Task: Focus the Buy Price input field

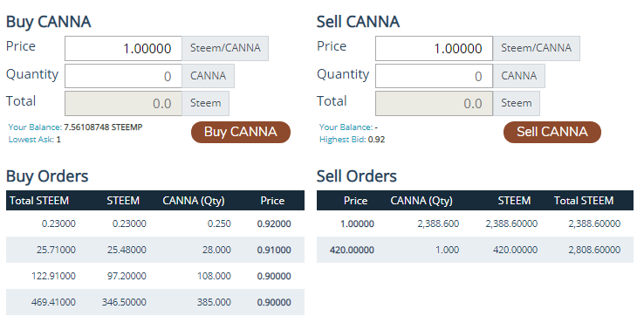Action: (x=123, y=49)
